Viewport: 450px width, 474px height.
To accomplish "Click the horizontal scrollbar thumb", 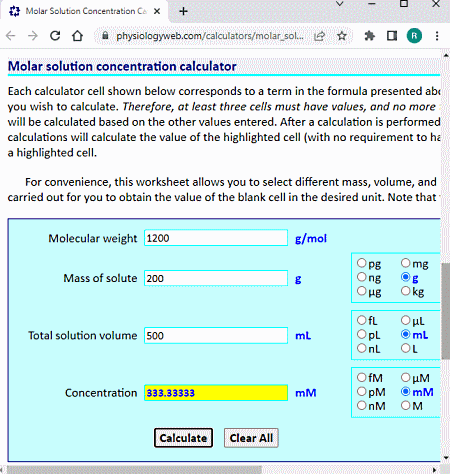I will pos(135,470).
